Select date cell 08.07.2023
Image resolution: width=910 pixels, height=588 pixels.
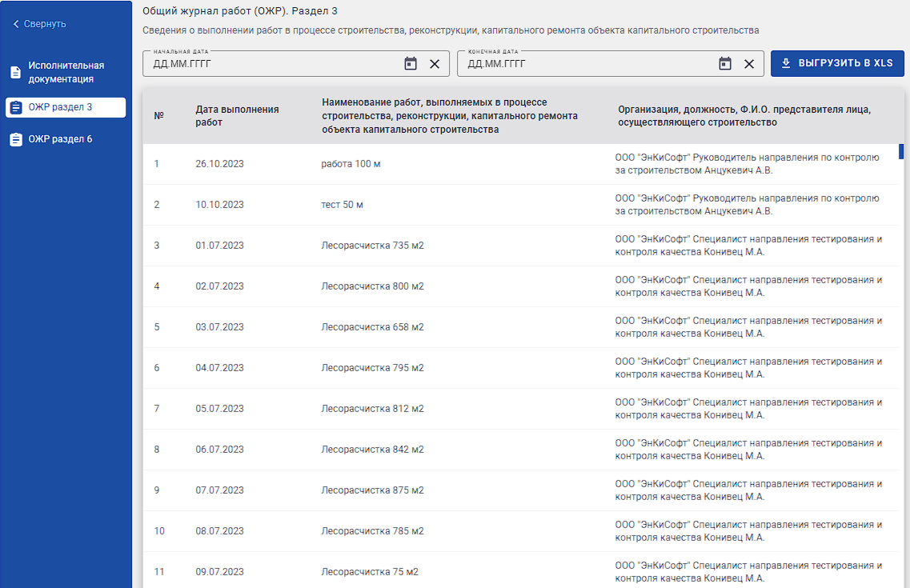219,531
